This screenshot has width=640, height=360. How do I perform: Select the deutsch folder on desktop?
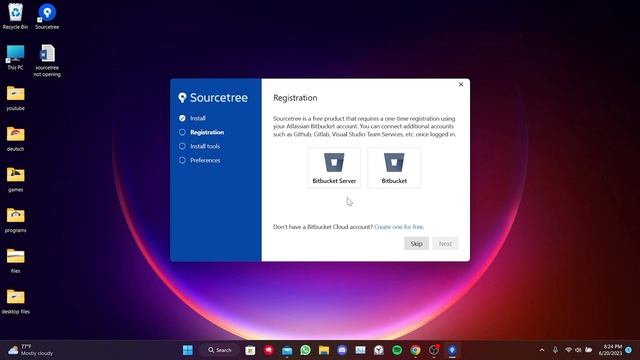point(16,139)
